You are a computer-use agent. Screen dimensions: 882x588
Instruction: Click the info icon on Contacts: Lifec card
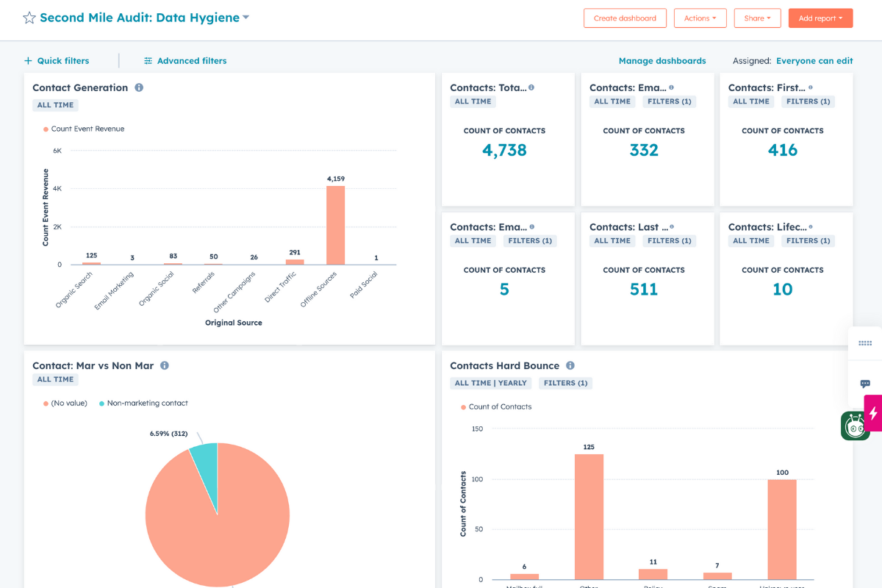[811, 227]
